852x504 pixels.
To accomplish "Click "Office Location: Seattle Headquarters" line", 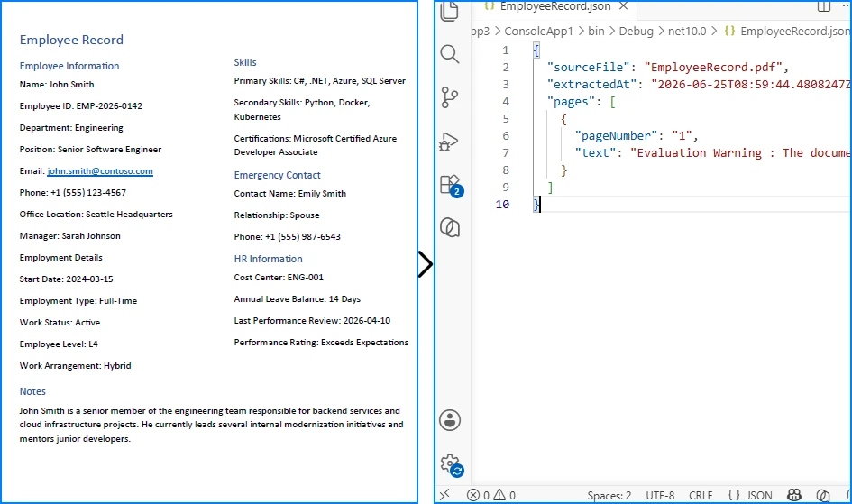I will (96, 215).
